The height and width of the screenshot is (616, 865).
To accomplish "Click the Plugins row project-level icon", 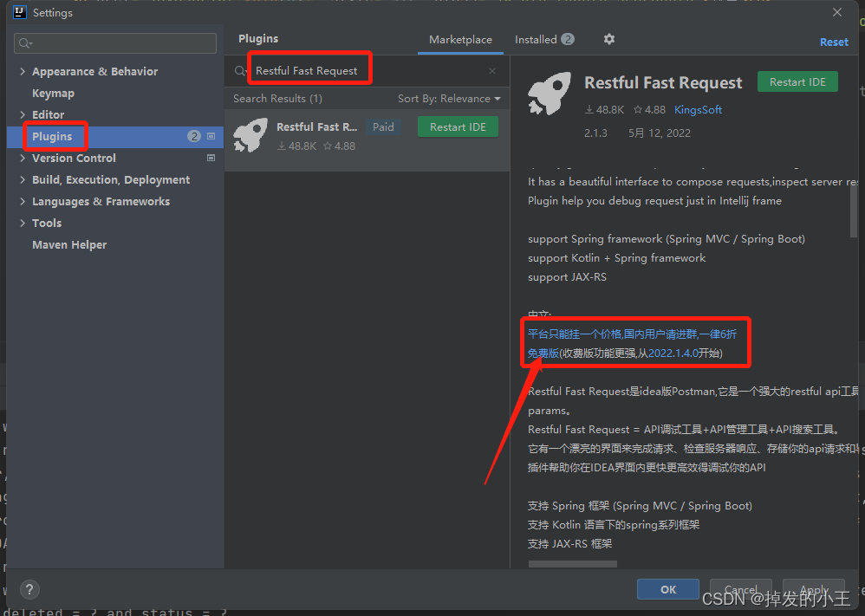I will pos(211,136).
